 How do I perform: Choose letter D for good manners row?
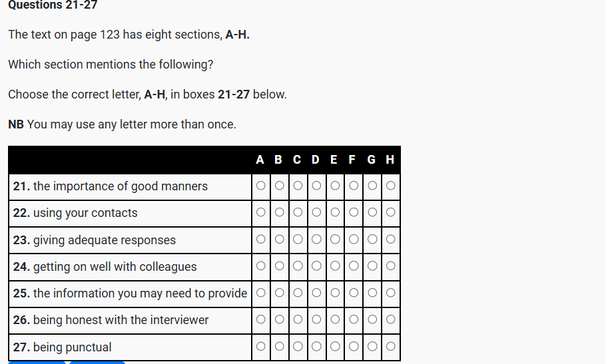click(316, 186)
